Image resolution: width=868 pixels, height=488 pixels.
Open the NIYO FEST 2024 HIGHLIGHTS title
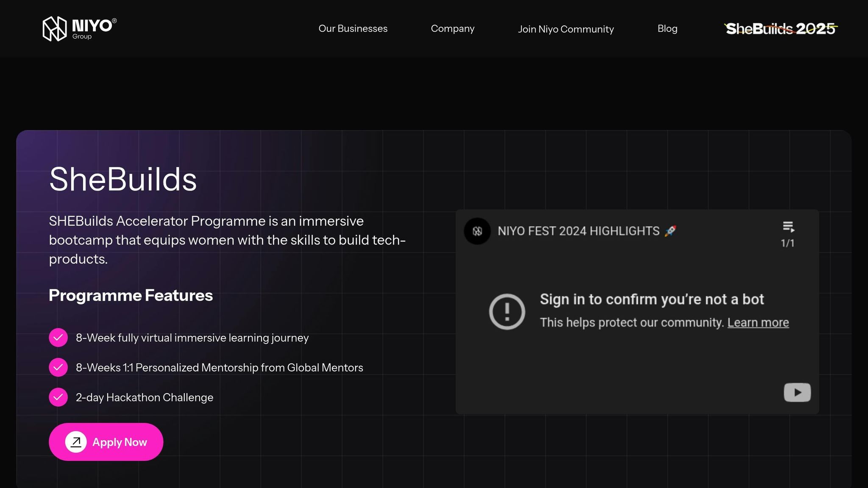[x=587, y=231]
